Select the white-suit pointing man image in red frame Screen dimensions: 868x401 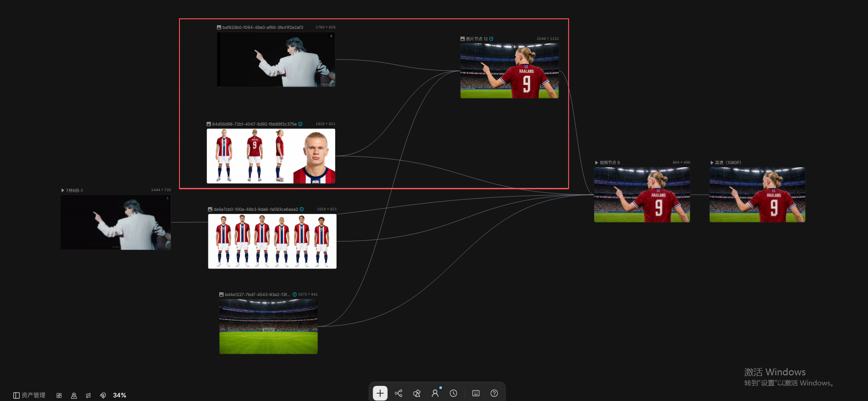click(x=276, y=60)
